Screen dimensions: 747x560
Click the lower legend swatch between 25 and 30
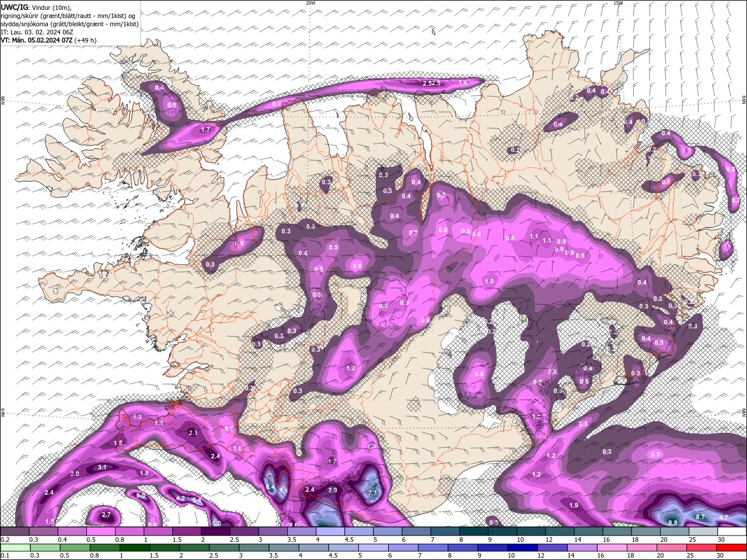700,548
